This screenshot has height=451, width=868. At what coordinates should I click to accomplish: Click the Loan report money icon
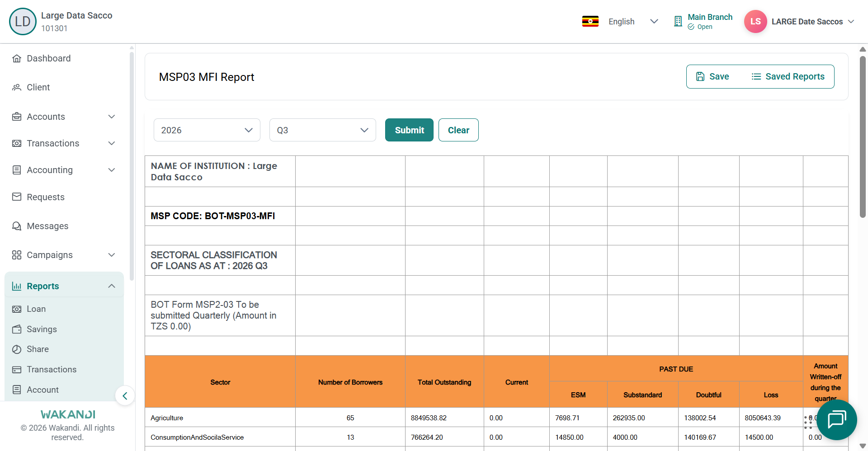click(17, 309)
